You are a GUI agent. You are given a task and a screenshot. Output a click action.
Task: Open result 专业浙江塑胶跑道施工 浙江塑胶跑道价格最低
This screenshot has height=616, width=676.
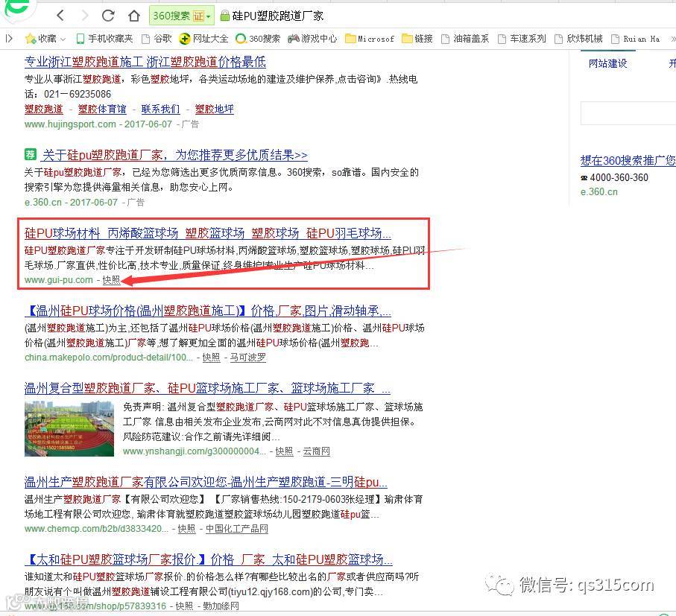pyautogui.click(x=145, y=62)
